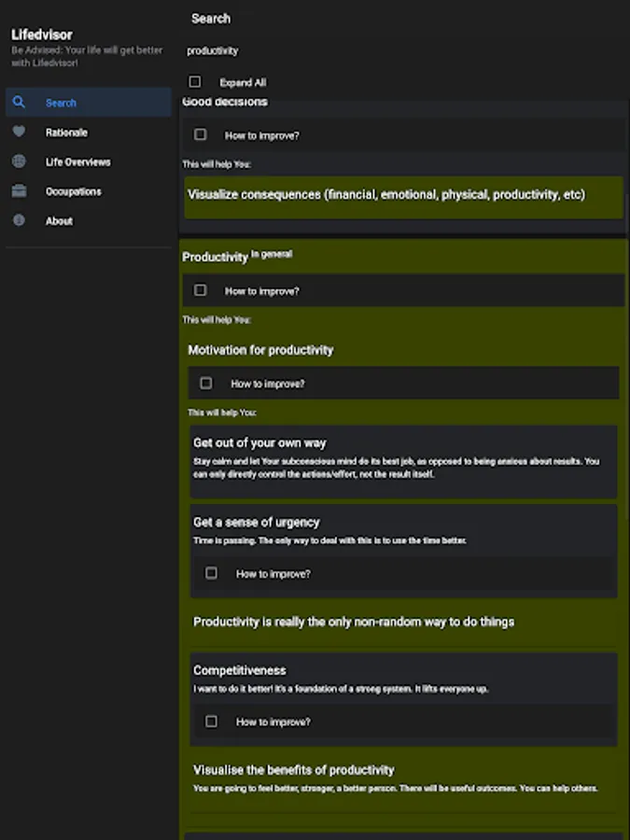Viewport: 630px width, 840px height.
Task: Check How to improve under Good decisions
Action: click(x=201, y=134)
